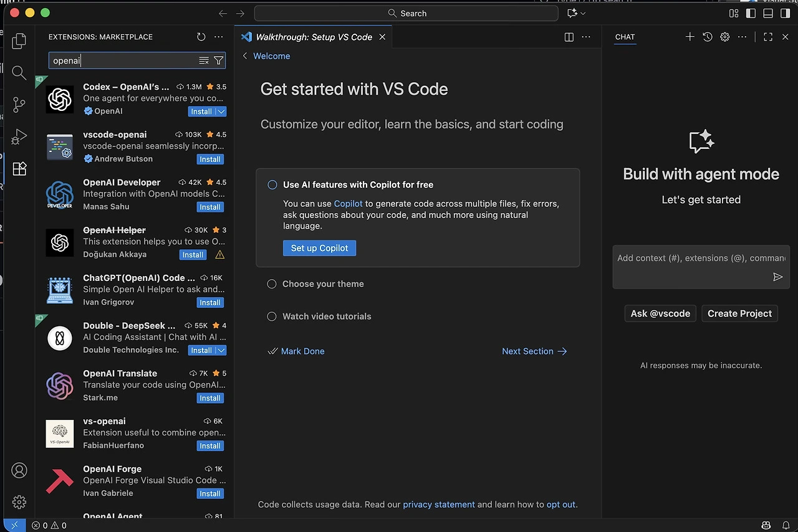This screenshot has width=798, height=532.
Task: Show chat history in Chat panel
Action: click(707, 37)
